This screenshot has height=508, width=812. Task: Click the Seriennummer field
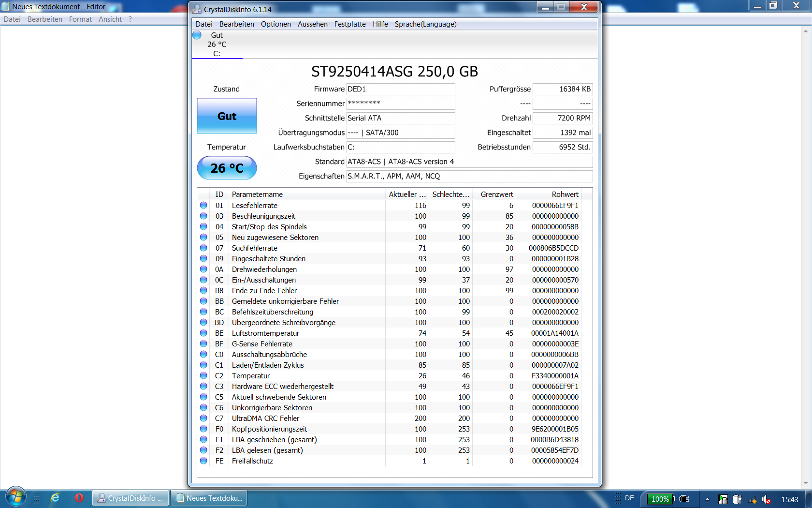click(x=401, y=104)
